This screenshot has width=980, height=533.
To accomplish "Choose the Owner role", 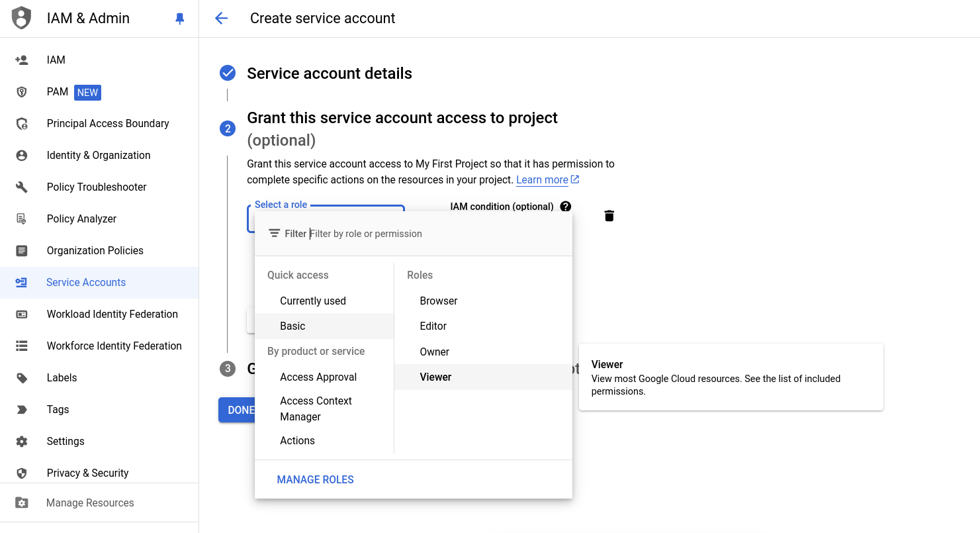I will (x=483, y=352).
